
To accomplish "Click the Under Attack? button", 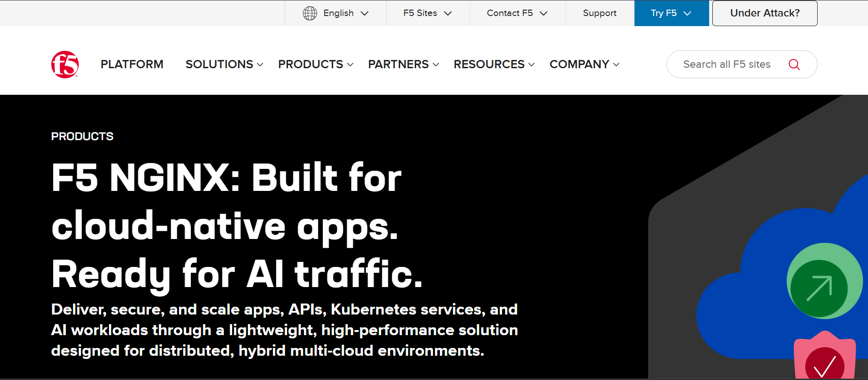I will coord(765,13).
